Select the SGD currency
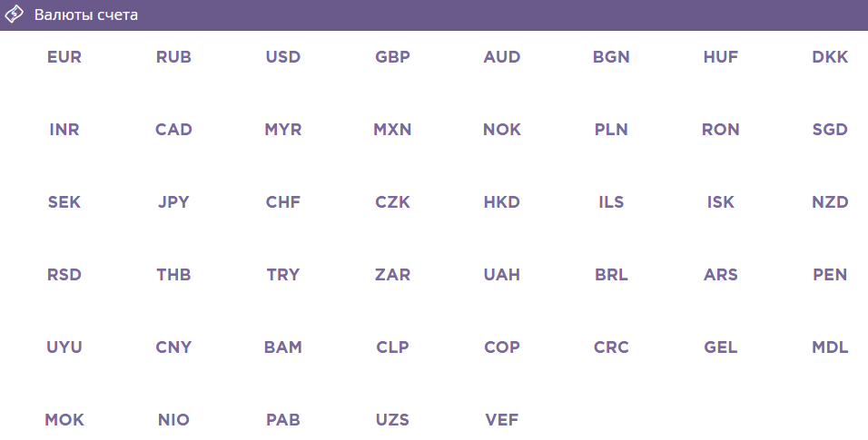The image size is (868, 440). [830, 130]
